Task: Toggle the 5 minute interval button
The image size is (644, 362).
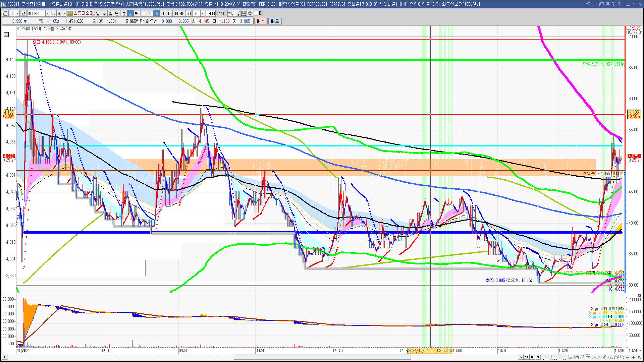Action: (x=156, y=13)
